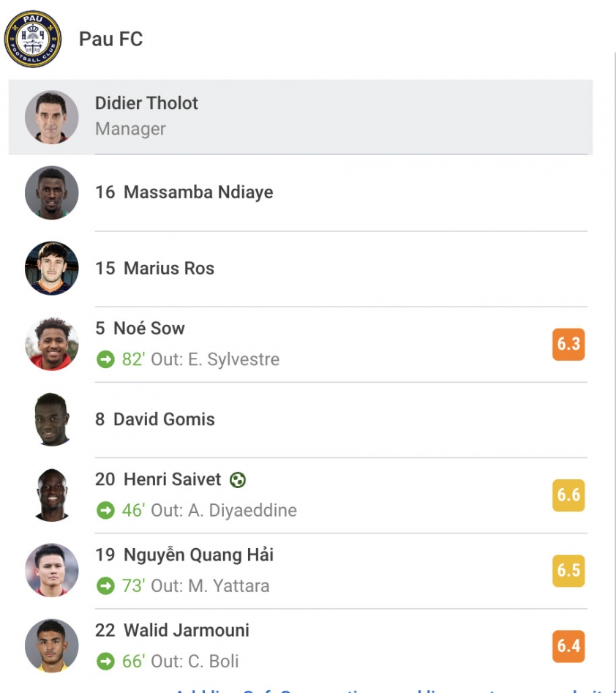
Task: Open Didier Tholot's manager photo
Action: [52, 117]
